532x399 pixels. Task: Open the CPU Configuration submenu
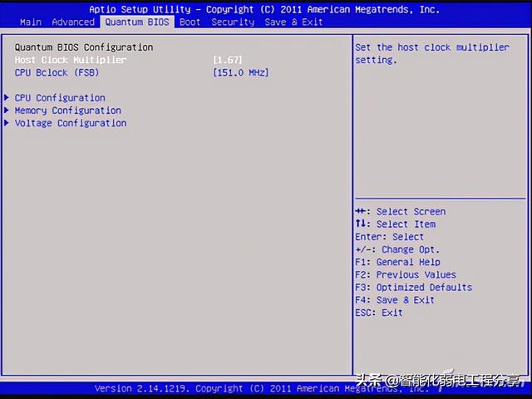coord(60,98)
